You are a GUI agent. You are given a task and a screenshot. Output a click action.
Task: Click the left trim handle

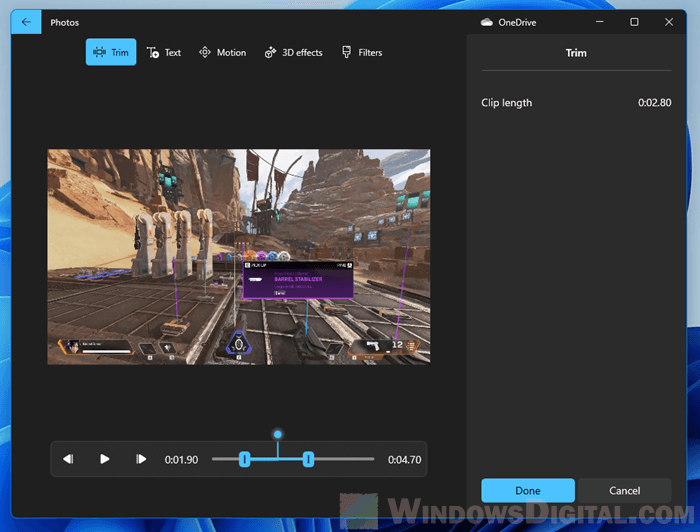click(244, 459)
